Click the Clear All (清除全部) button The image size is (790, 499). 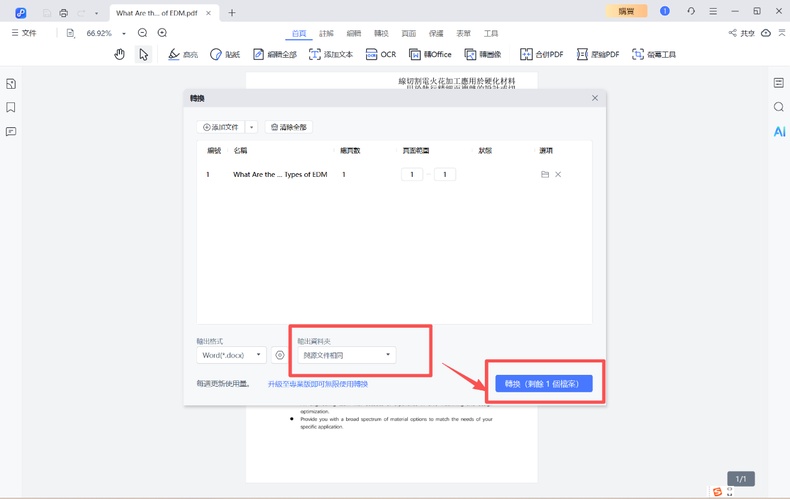(288, 127)
